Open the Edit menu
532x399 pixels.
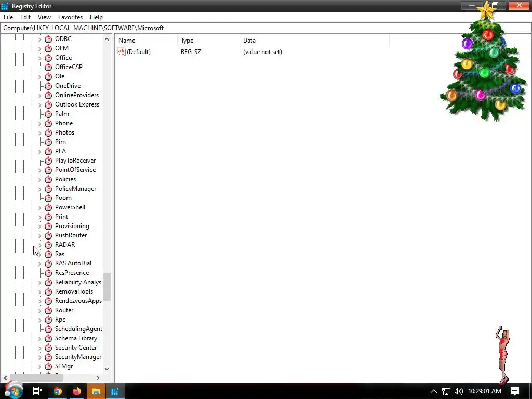25,17
